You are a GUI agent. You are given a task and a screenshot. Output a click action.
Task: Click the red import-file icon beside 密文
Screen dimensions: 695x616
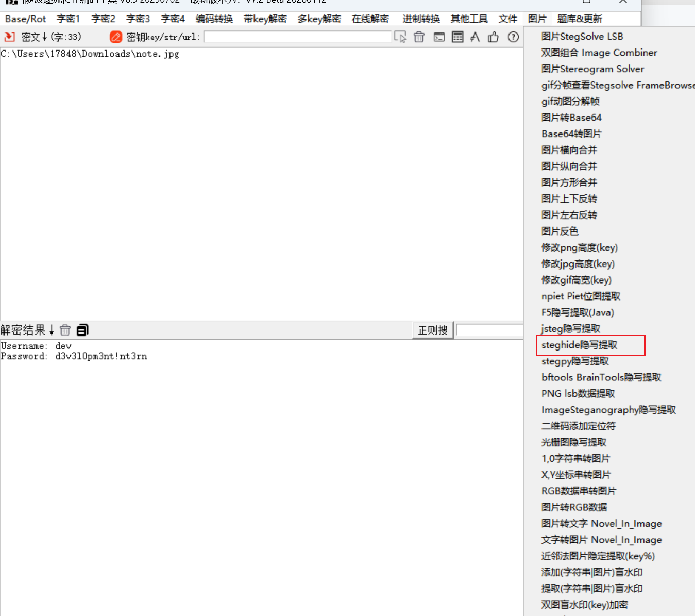(x=9, y=37)
